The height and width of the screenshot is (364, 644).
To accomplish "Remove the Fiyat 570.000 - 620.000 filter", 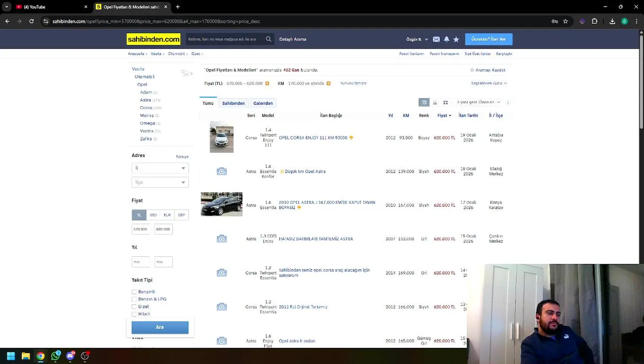I will tap(267, 83).
